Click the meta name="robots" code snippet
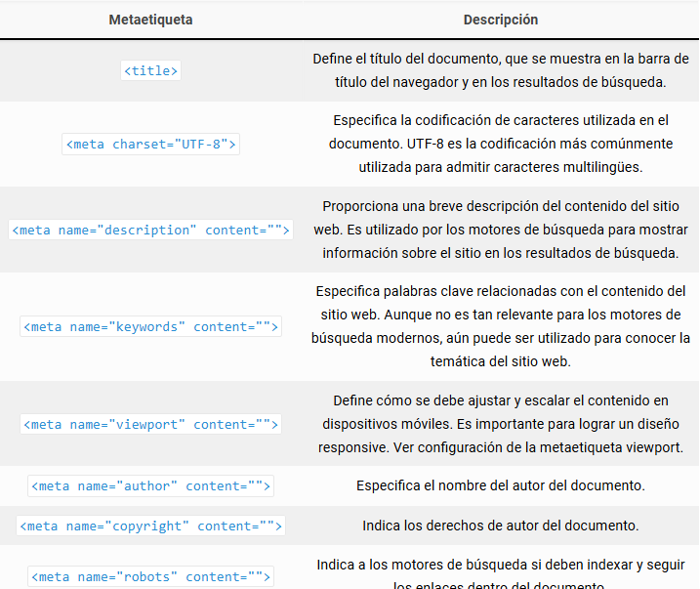Viewport: 700px width, 589px height. coord(150,576)
